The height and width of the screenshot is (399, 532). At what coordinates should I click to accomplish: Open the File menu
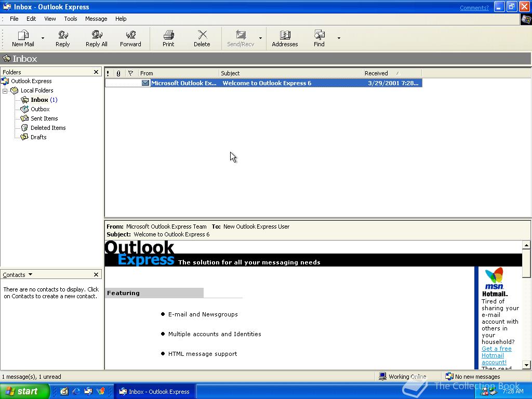[14, 19]
